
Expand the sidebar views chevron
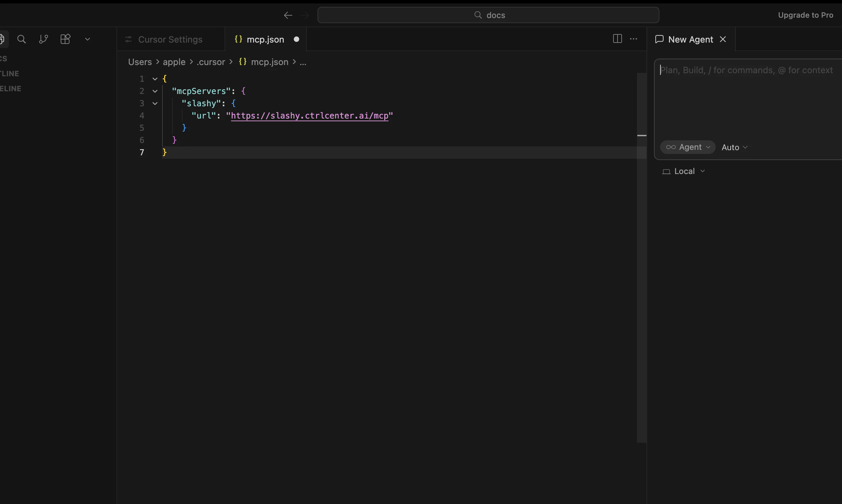(x=88, y=39)
